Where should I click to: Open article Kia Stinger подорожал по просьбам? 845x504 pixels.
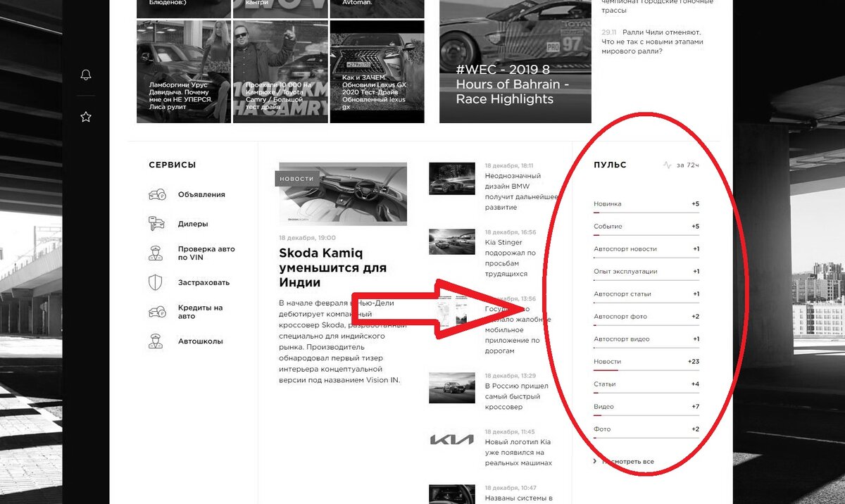pyautogui.click(x=511, y=258)
